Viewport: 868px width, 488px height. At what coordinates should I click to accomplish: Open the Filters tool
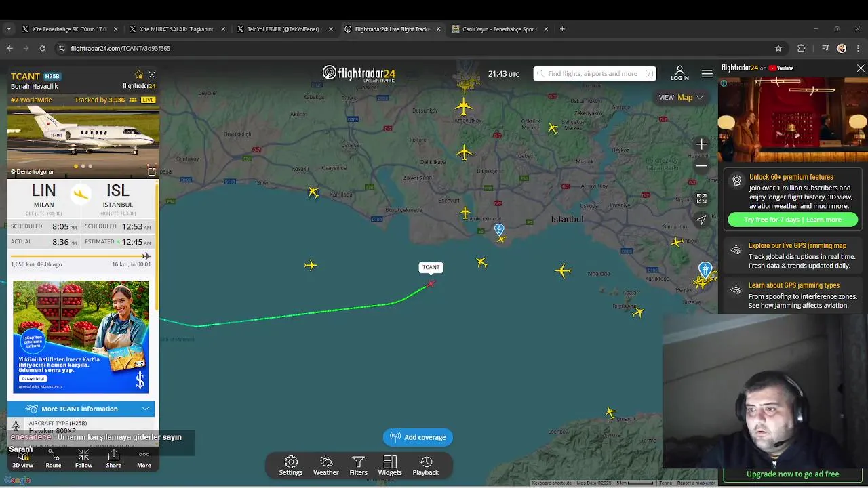(x=358, y=466)
